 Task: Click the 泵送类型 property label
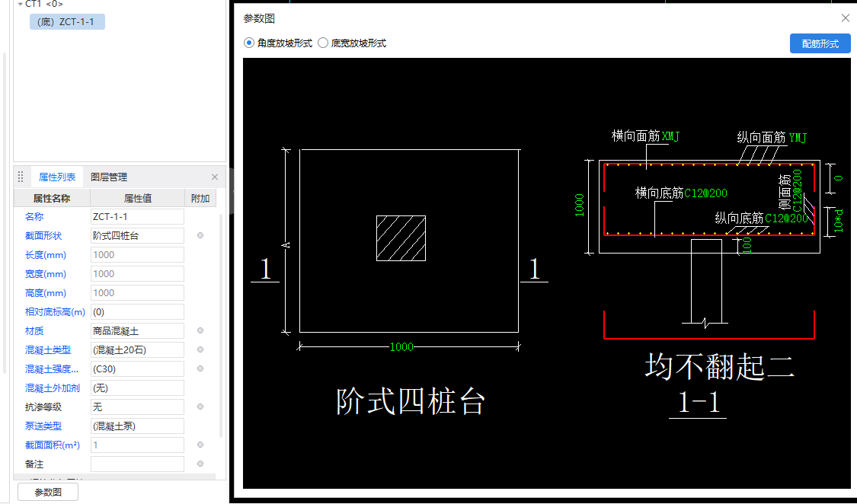point(43,426)
